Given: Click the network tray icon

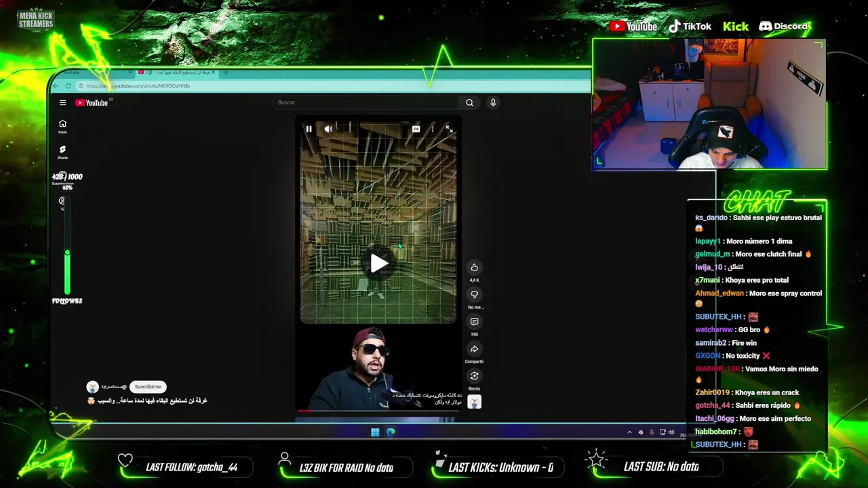Looking at the screenshot, I should point(663,432).
